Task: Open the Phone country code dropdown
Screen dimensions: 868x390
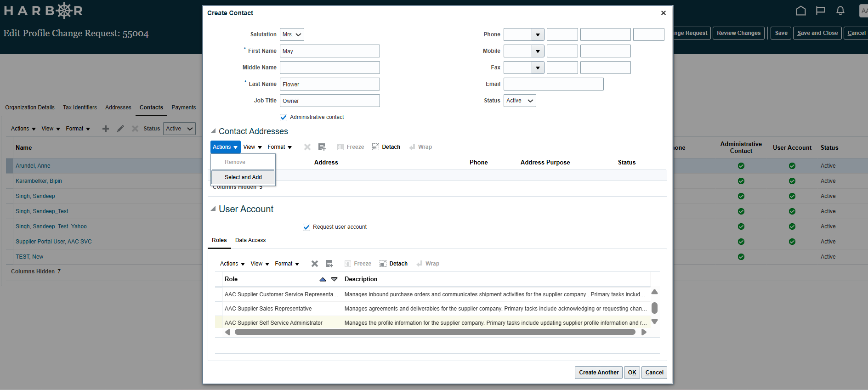Action: point(538,34)
